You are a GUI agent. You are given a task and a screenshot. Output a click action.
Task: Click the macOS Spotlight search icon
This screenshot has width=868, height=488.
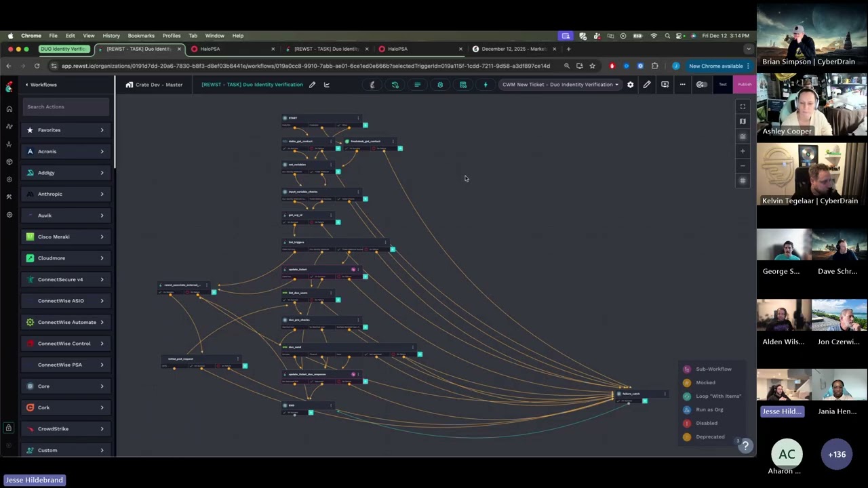pos(668,35)
